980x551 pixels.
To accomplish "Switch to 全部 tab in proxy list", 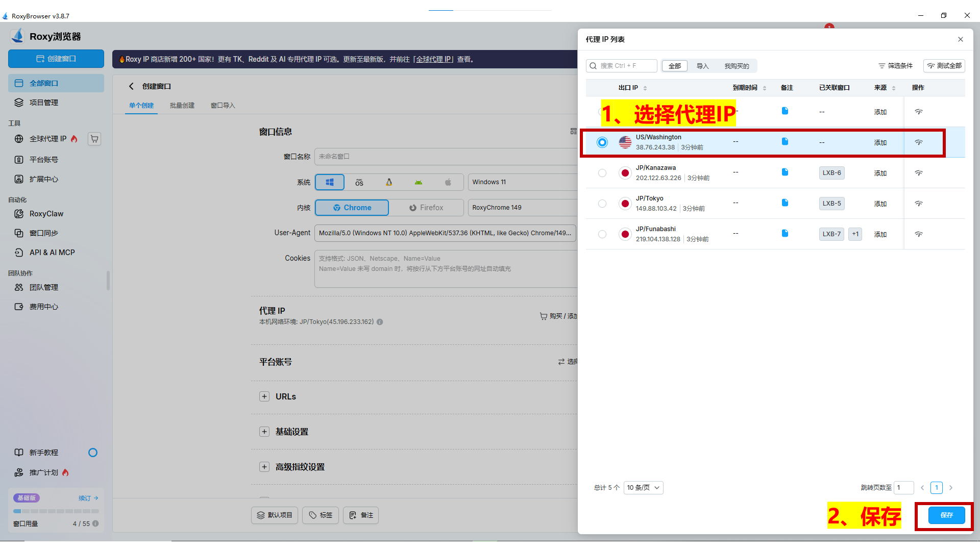I will click(675, 66).
